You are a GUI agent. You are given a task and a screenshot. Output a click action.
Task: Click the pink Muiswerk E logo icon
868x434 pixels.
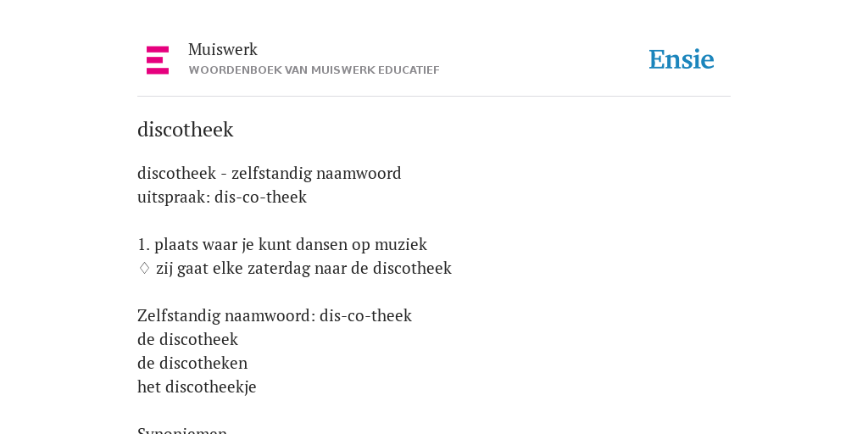click(x=158, y=60)
